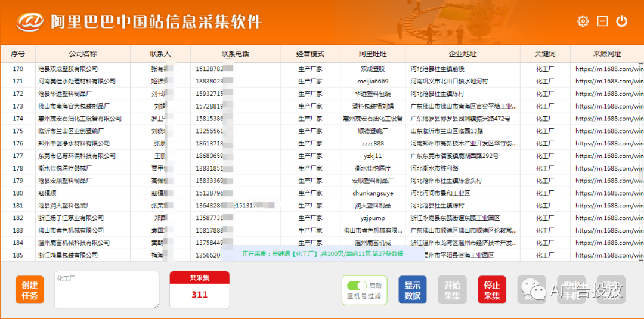Click address 广东东莞市清溪镇鹿湖西路292号
644x319 pixels.
(454, 156)
